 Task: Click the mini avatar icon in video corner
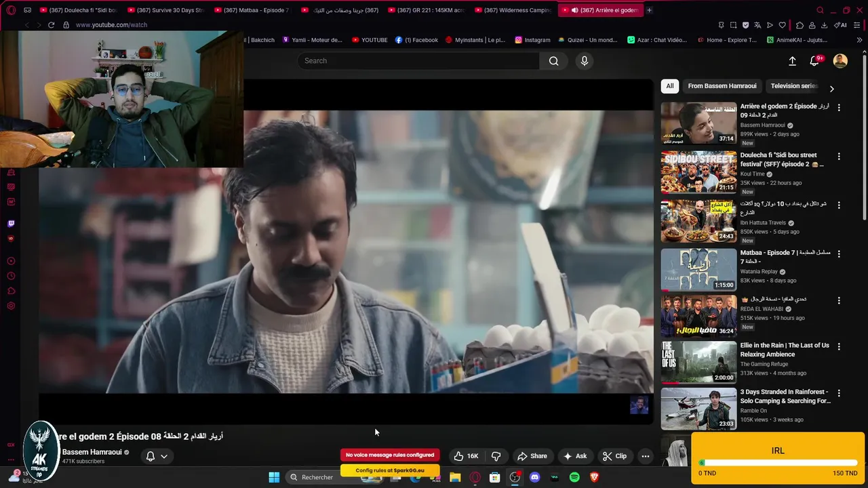pos(639,405)
